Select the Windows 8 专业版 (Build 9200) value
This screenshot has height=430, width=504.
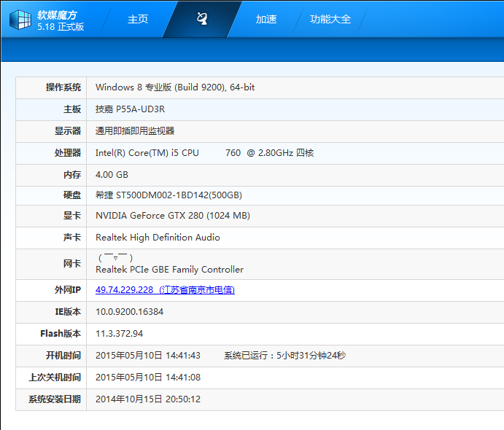coord(175,87)
